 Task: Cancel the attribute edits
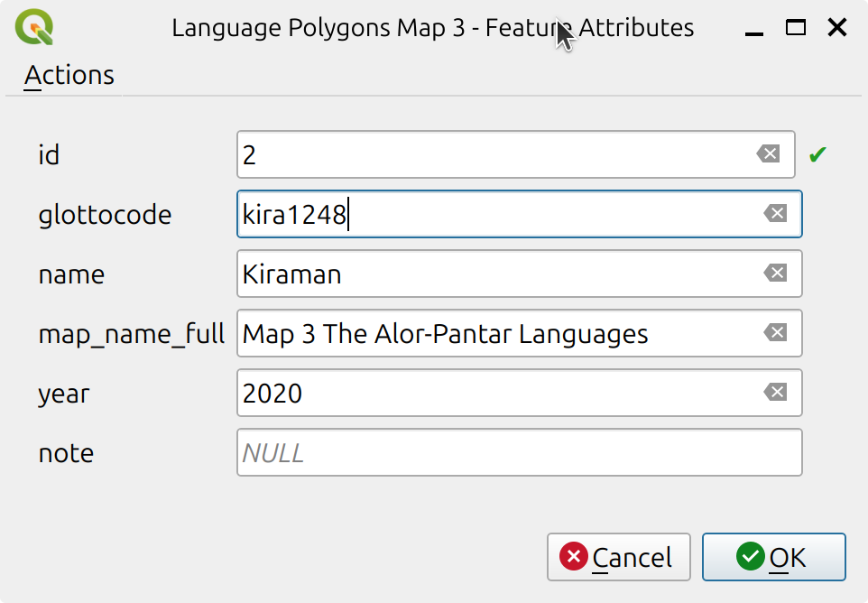(619, 557)
